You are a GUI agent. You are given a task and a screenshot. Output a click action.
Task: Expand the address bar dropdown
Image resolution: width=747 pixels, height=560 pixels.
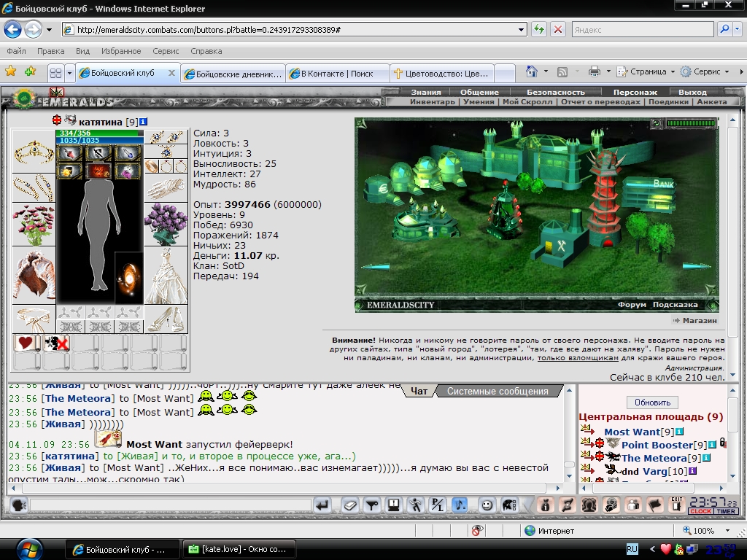click(x=521, y=29)
